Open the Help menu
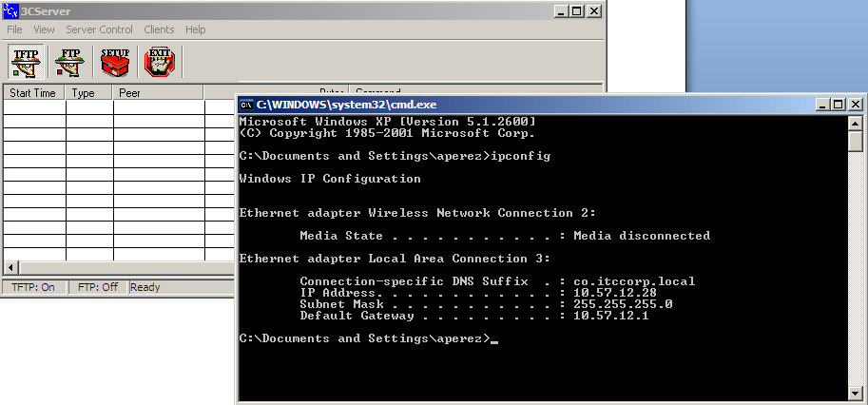Screen dimensions: 868x405 point(196,29)
